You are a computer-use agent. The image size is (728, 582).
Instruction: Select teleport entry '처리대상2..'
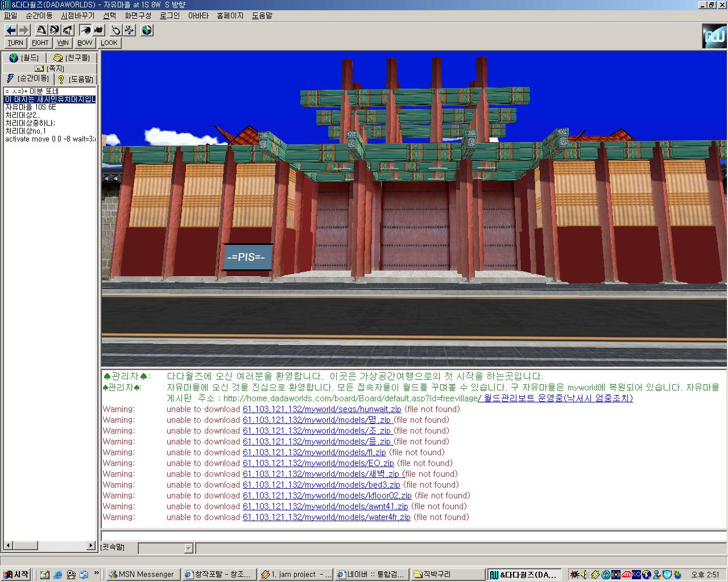pos(50,115)
